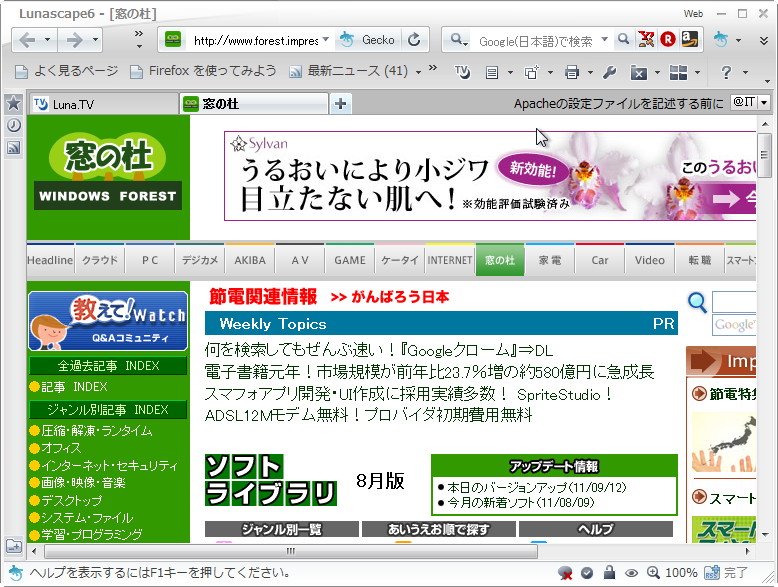Click the page list toolbar icon
Image resolution: width=778 pixels, height=587 pixels.
pyautogui.click(x=492, y=73)
